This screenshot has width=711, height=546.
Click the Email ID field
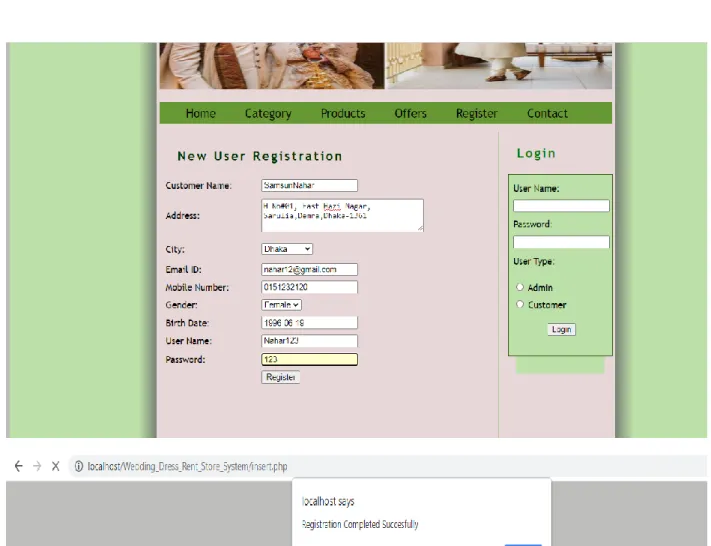(x=309, y=269)
